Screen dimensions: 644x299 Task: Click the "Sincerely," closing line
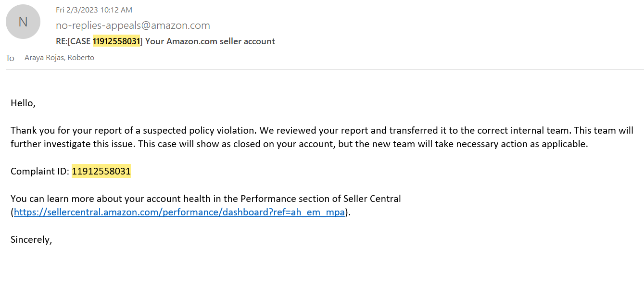coord(31,239)
